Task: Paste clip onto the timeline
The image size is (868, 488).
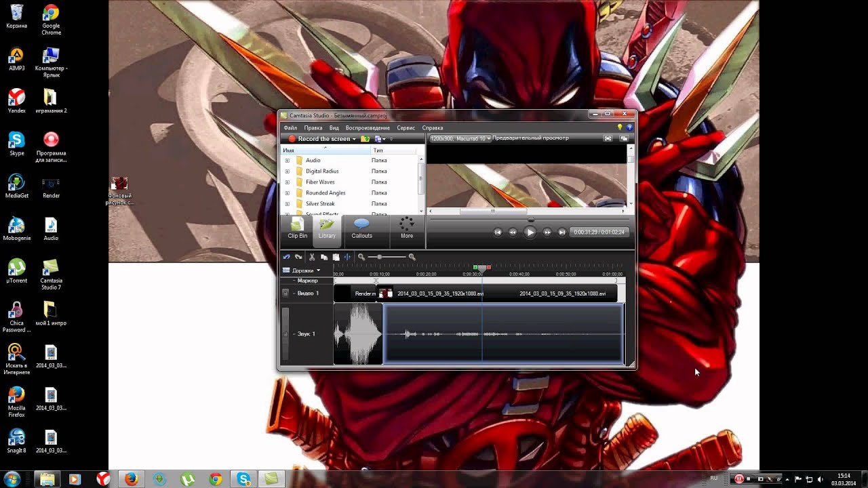Action: click(x=336, y=257)
